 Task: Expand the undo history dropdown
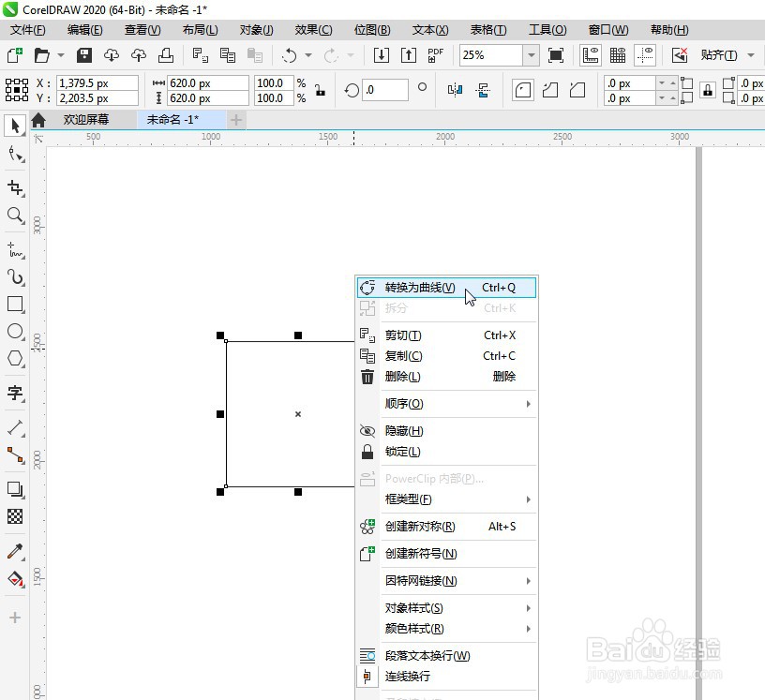pos(307,55)
